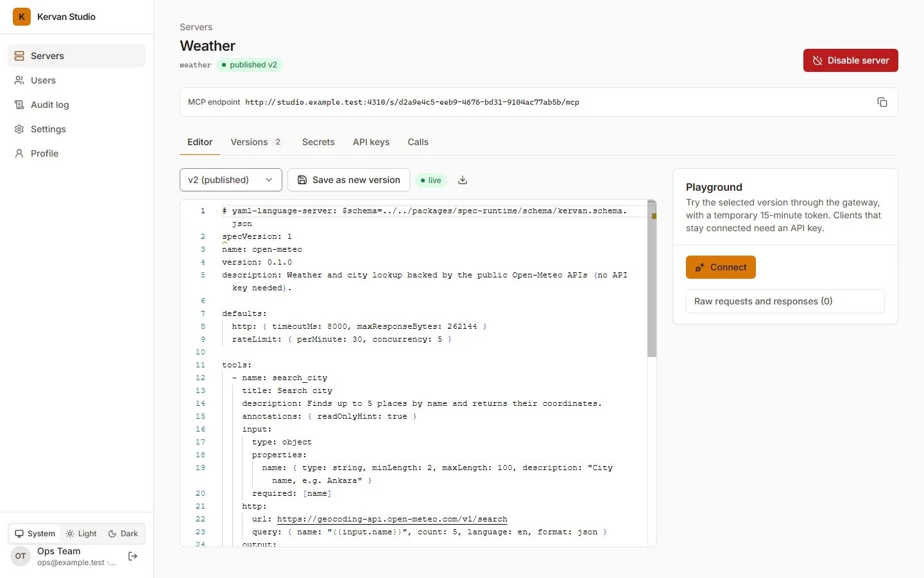Open the Versions tab
Viewport: 924px width, 578px height.
coord(257,142)
